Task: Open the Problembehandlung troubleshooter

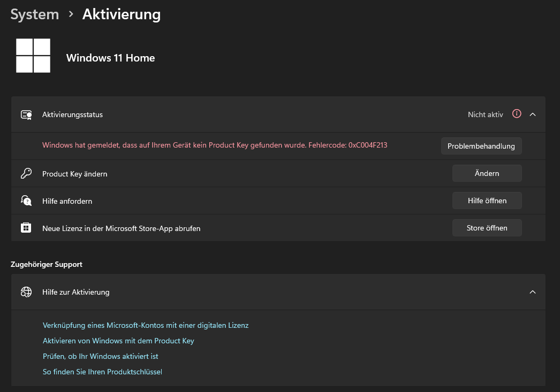Action: pos(481,146)
